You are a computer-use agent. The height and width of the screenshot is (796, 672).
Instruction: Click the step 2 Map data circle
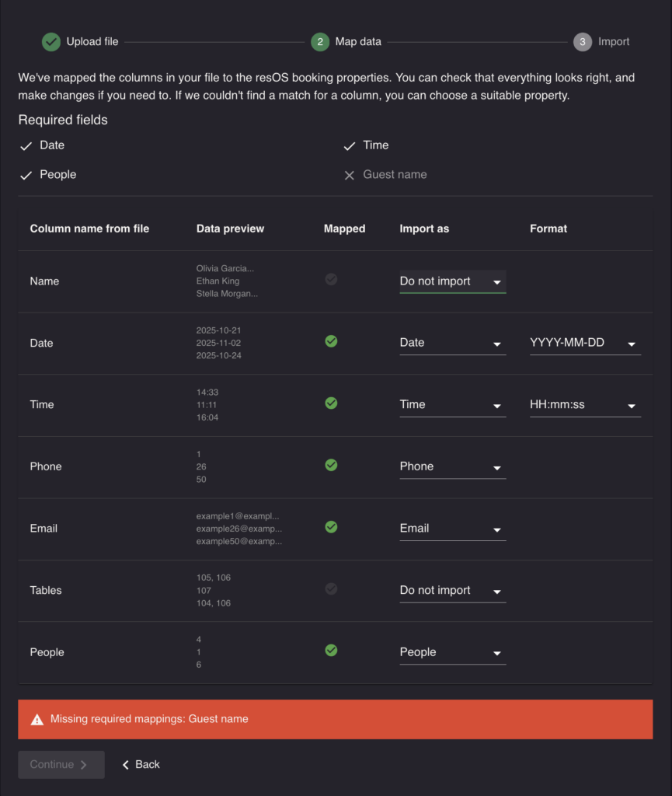point(319,42)
